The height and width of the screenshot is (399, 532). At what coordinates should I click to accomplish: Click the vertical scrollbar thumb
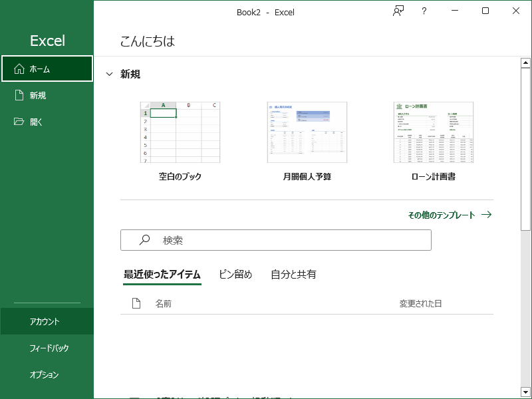pos(525,149)
